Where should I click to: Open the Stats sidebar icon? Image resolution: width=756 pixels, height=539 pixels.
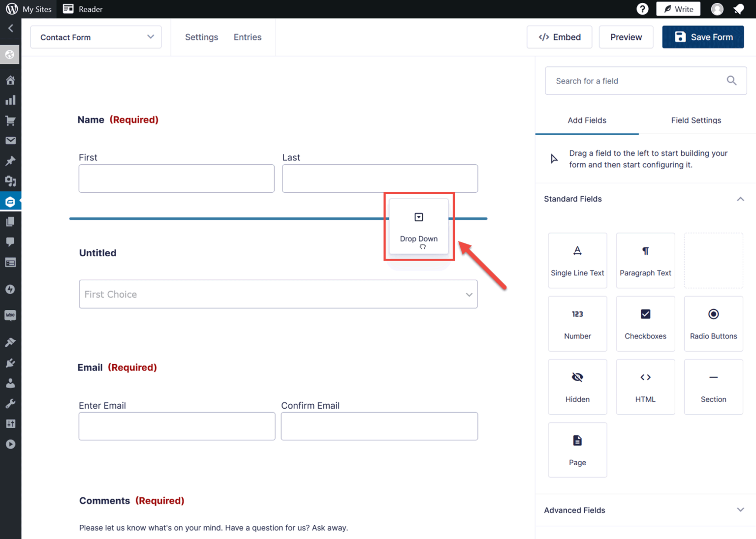[x=10, y=100]
